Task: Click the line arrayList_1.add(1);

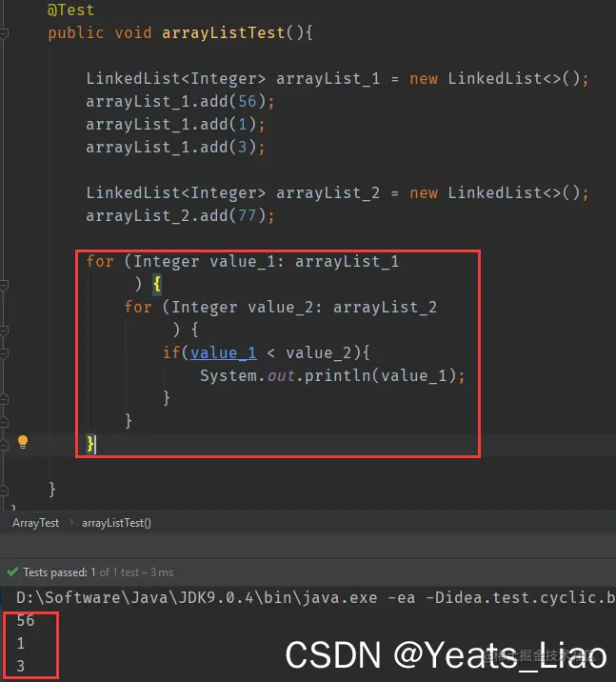Action: [175, 125]
